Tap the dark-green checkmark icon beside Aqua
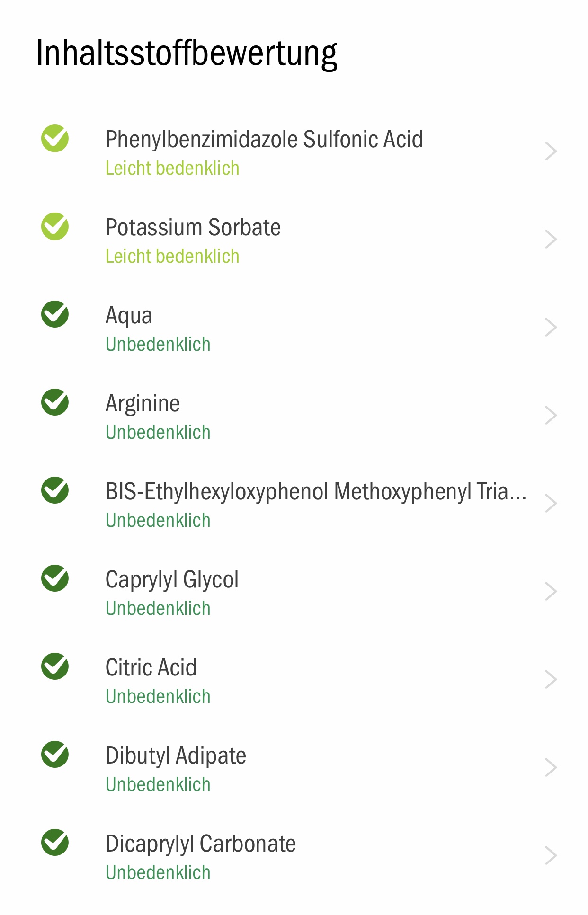This screenshot has width=588, height=915. [55, 314]
